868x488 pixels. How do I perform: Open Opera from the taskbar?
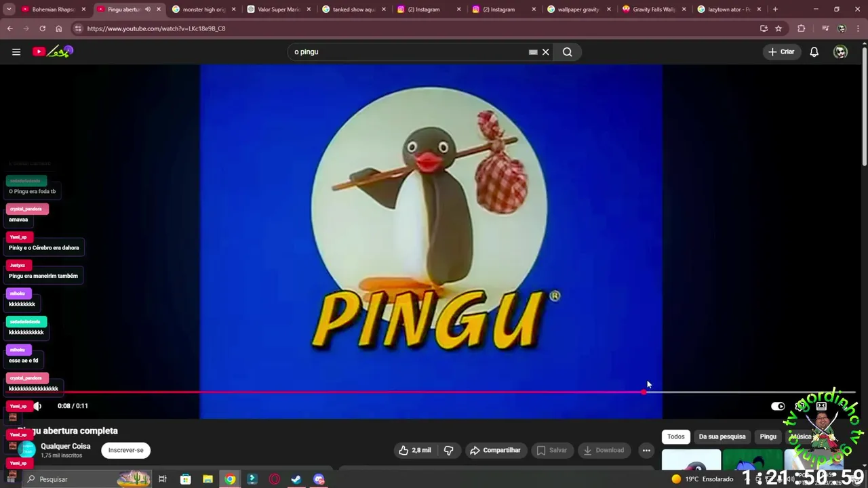[274, 479]
